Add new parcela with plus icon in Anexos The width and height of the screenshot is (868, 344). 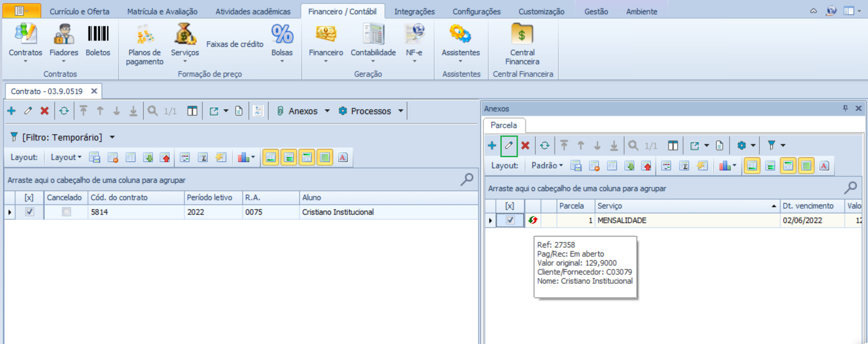[x=492, y=146]
